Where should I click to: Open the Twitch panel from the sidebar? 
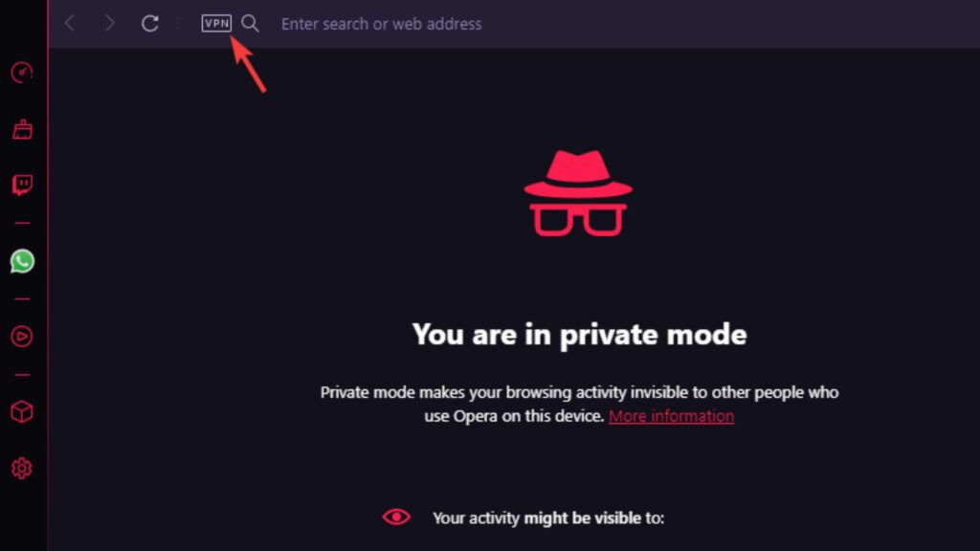tap(21, 184)
